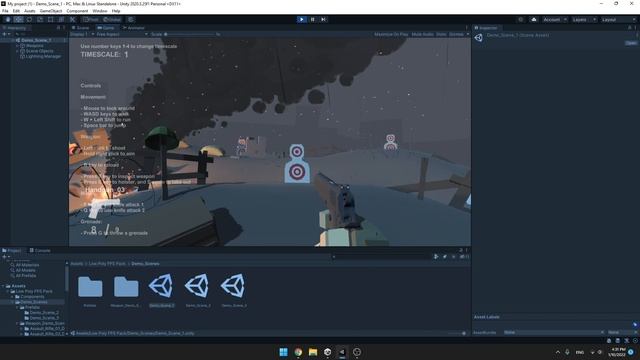Select the Rotate tool in toolbar

tap(29, 20)
